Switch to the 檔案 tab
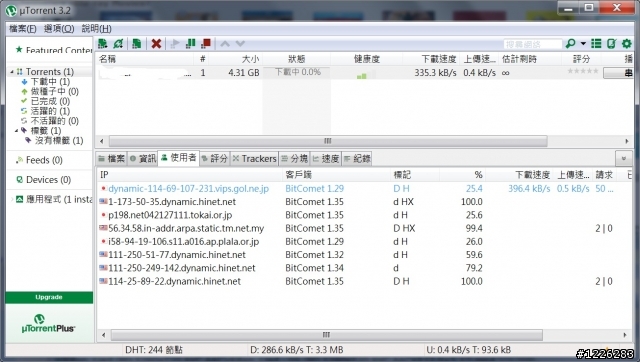The image size is (640, 362). click(111, 158)
